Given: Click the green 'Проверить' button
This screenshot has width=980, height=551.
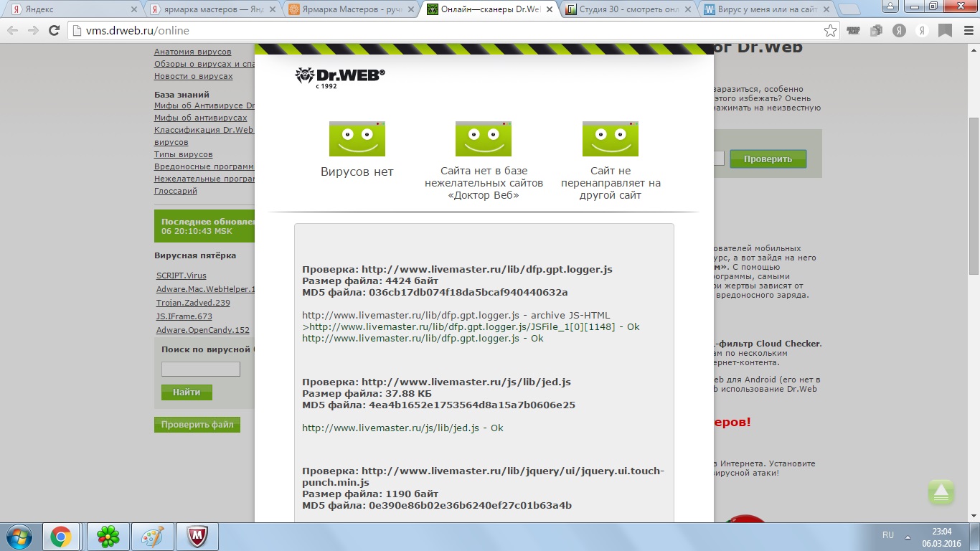Looking at the screenshot, I should pyautogui.click(x=768, y=159).
